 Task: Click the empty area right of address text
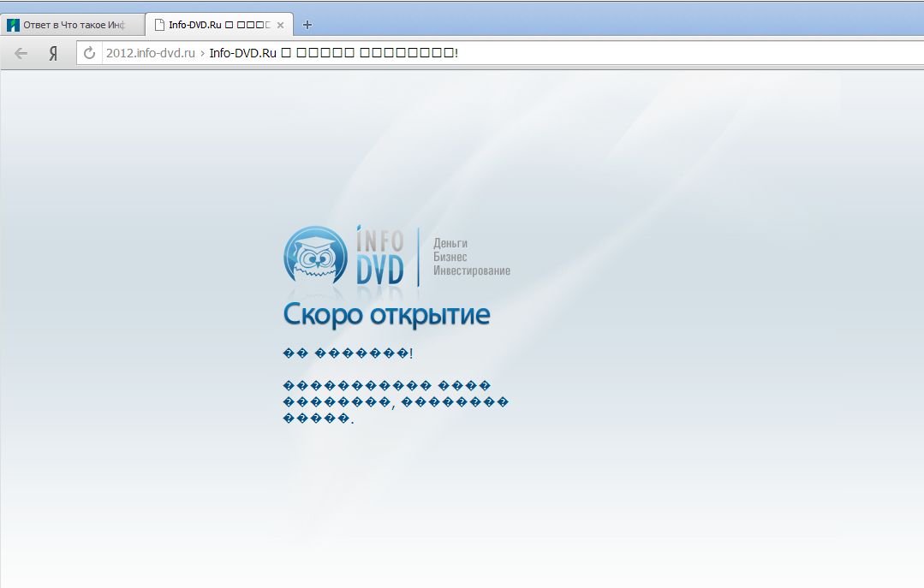point(685,53)
